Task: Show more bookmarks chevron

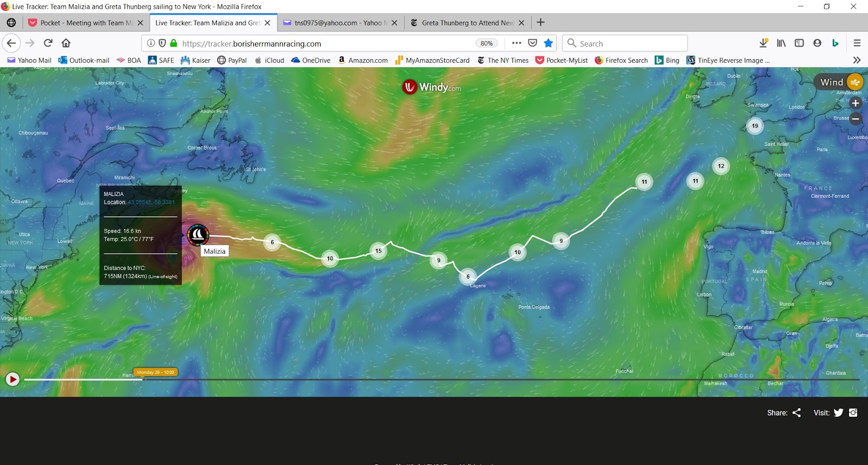Action: (857, 60)
